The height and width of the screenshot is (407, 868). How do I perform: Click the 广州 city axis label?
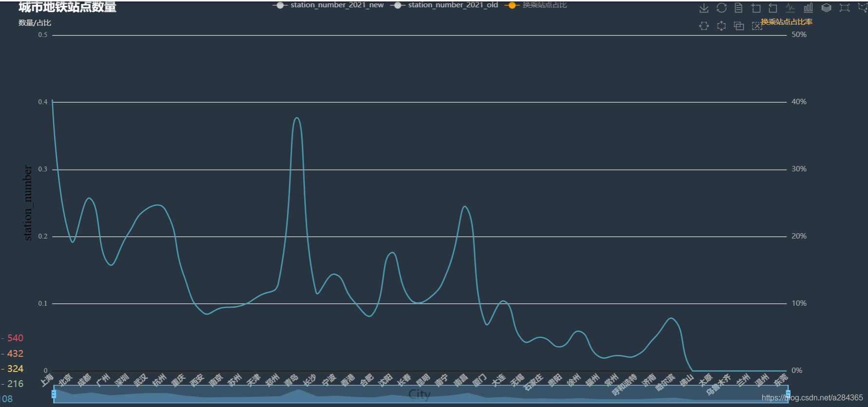click(103, 380)
